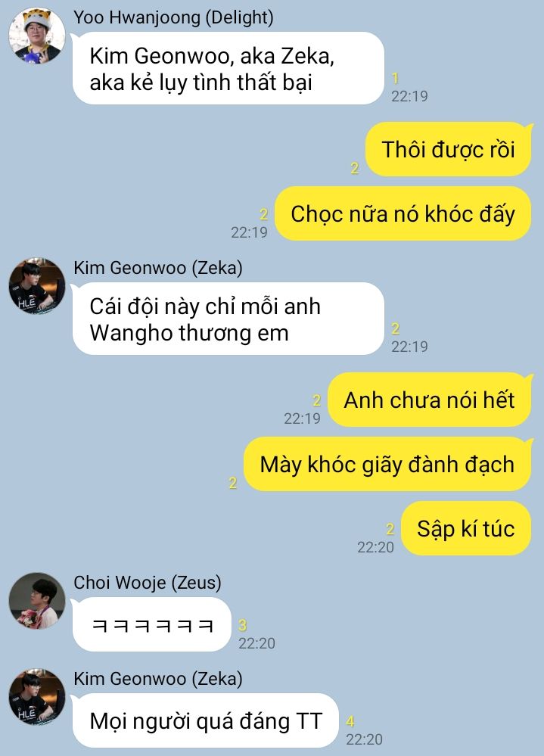Screen dimensions: 544x756
Task: Tap message 'Cái đội này chỉ mỗi anh Wangho'
Action: click(x=228, y=319)
